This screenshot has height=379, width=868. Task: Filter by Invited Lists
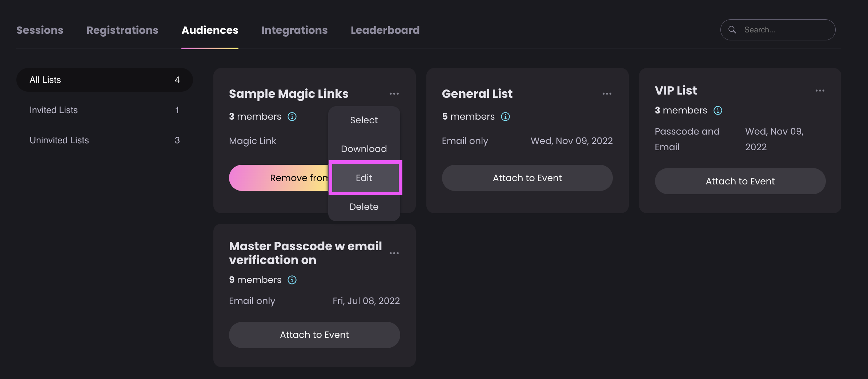(x=105, y=110)
